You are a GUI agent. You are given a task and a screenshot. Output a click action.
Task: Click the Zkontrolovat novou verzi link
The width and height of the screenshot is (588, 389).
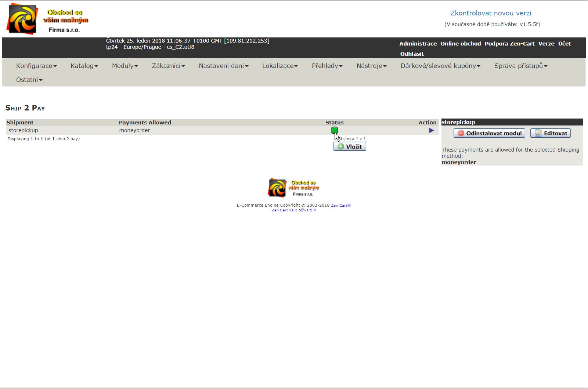491,13
